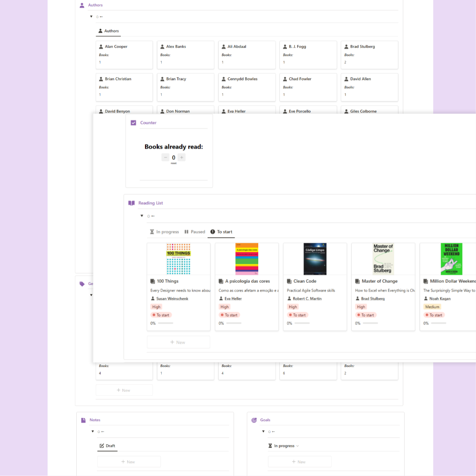Click the person icon on Brian Tracy card
Screen dimensions: 476x476
tap(162, 79)
